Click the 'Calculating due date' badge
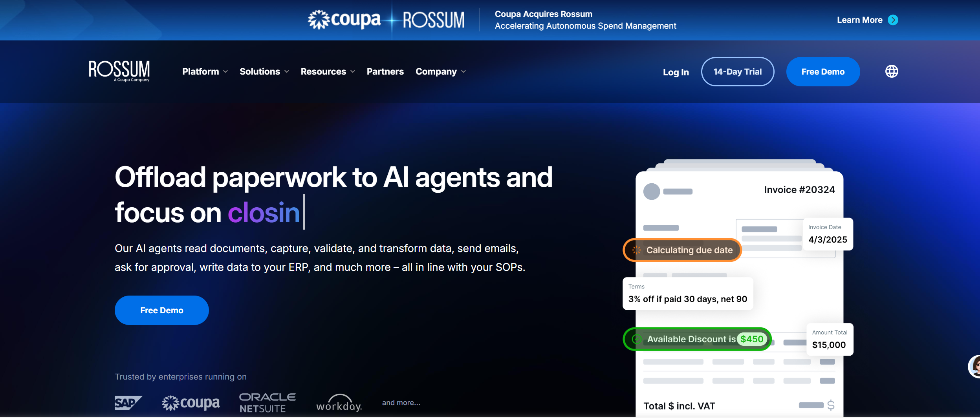980x420 pixels. (x=682, y=250)
